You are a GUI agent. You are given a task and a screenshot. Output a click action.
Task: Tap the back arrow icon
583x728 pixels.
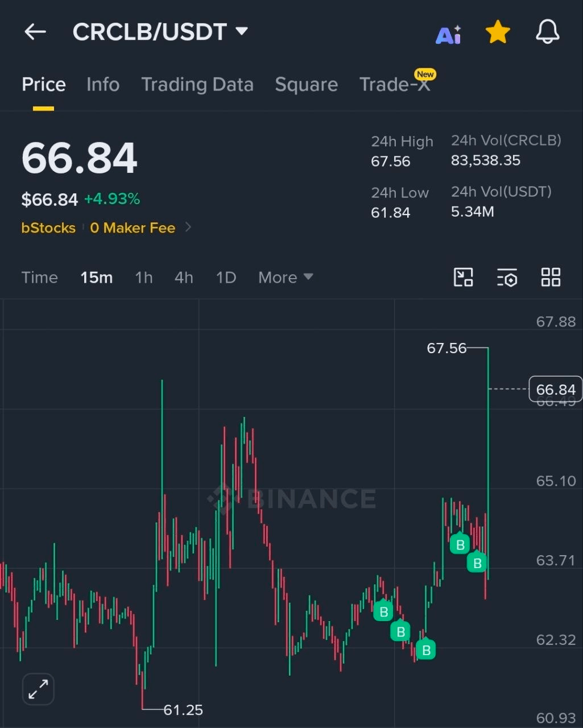[x=35, y=32]
